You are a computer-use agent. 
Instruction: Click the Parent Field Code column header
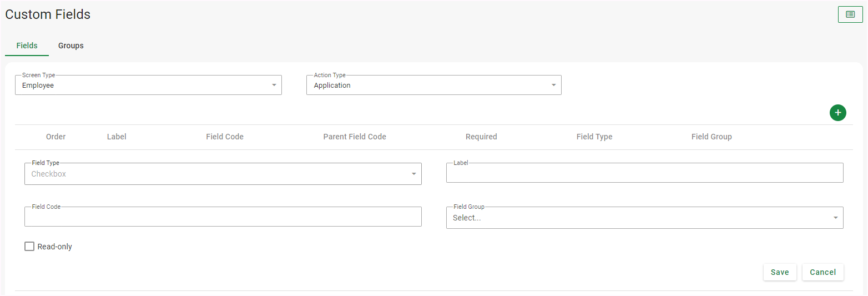coord(354,137)
